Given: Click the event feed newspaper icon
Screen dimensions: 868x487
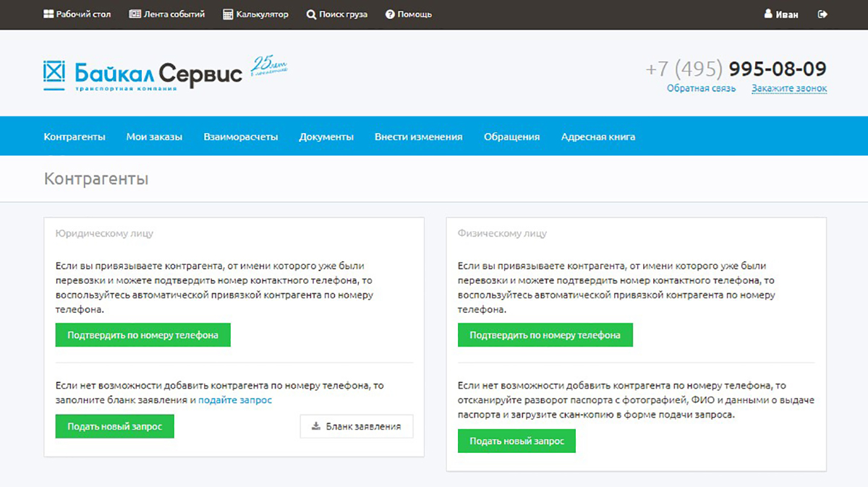Looking at the screenshot, I should point(135,14).
